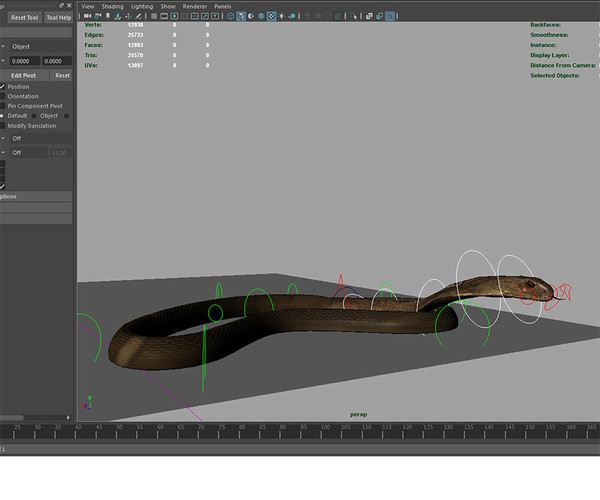This screenshot has width=600, height=500.
Task: Open the View menu
Action: tap(87, 7)
